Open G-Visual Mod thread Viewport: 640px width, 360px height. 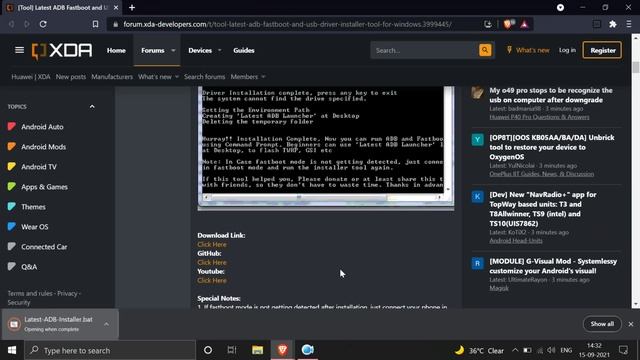click(553, 266)
